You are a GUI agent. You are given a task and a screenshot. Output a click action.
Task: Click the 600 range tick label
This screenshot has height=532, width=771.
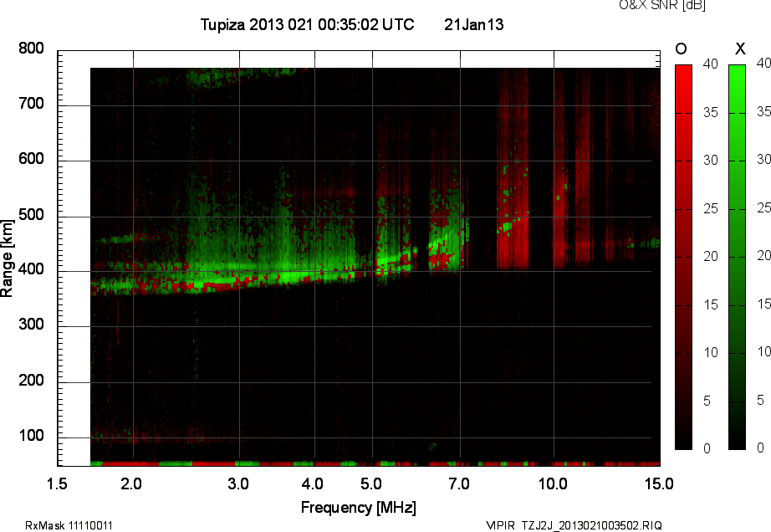pyautogui.click(x=31, y=159)
